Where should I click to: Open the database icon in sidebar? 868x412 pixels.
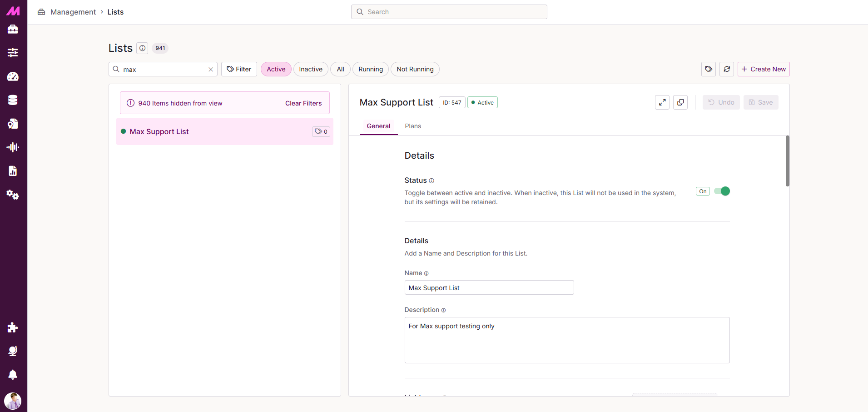[x=13, y=100]
